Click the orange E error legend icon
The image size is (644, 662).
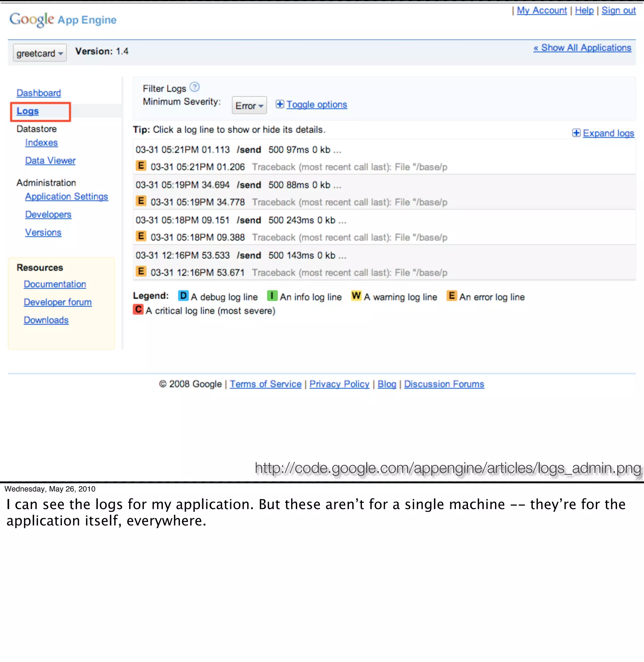452,296
